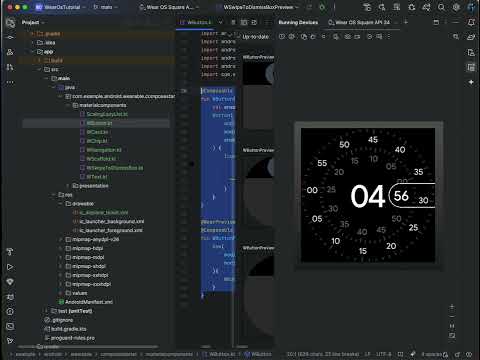Collapse the src folder

[40, 69]
